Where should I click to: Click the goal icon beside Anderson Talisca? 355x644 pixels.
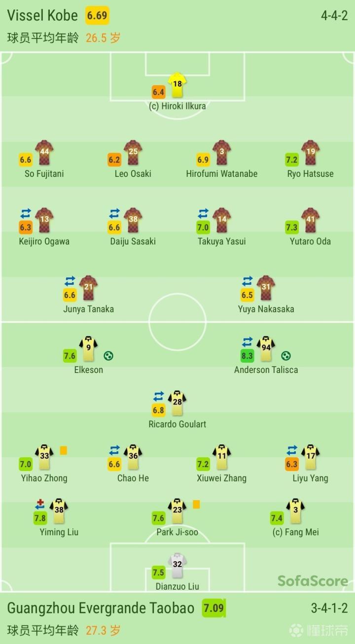tap(286, 356)
